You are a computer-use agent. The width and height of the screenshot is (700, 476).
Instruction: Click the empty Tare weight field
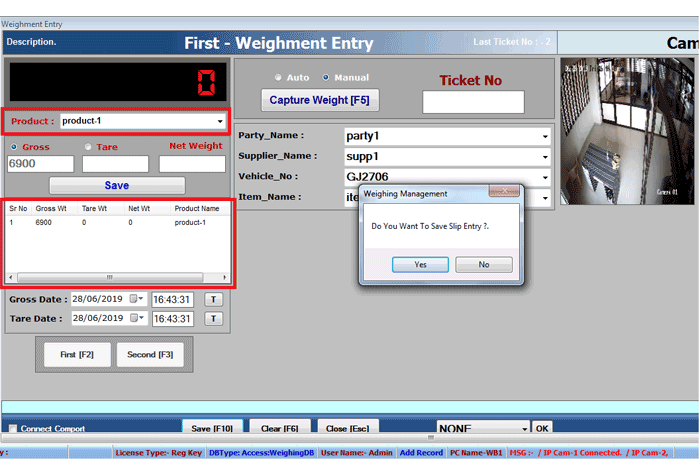(x=115, y=164)
